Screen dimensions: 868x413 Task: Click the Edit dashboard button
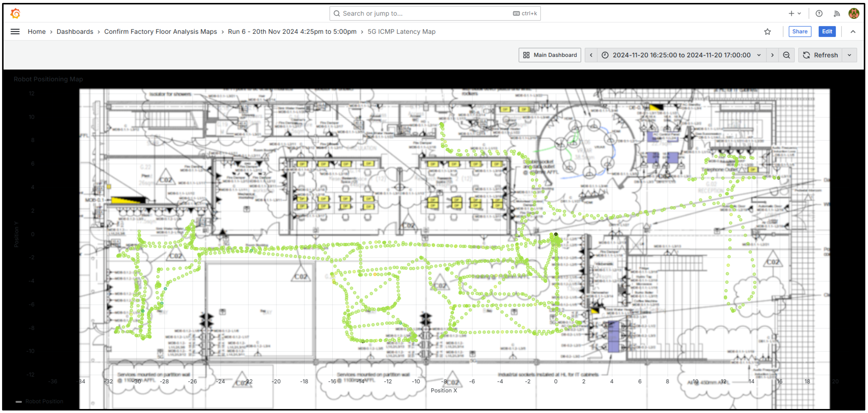click(826, 32)
